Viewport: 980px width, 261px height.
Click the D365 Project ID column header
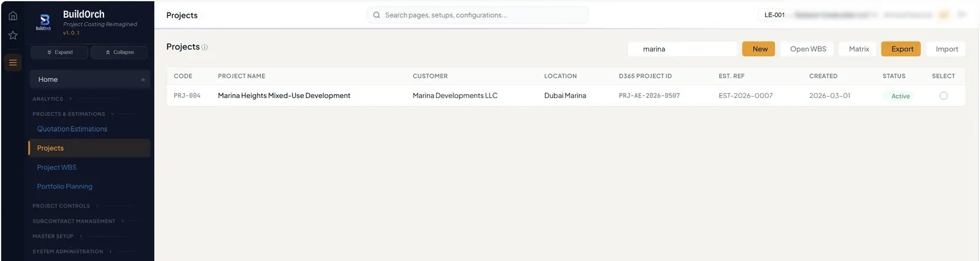click(x=645, y=76)
